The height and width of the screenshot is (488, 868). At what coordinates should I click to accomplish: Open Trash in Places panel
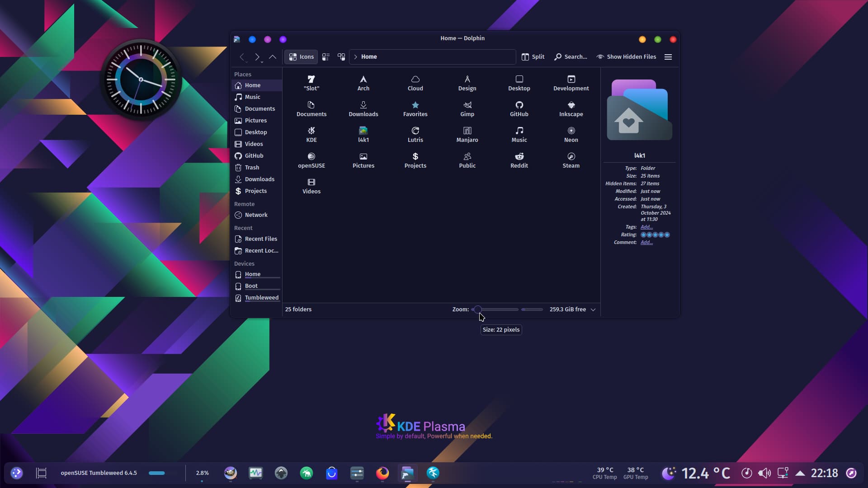(252, 168)
